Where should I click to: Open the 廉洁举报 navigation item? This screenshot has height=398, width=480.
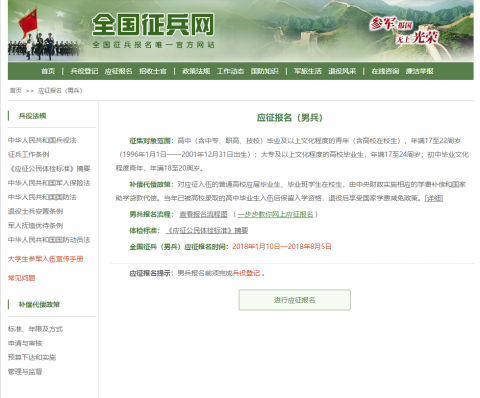(420, 71)
